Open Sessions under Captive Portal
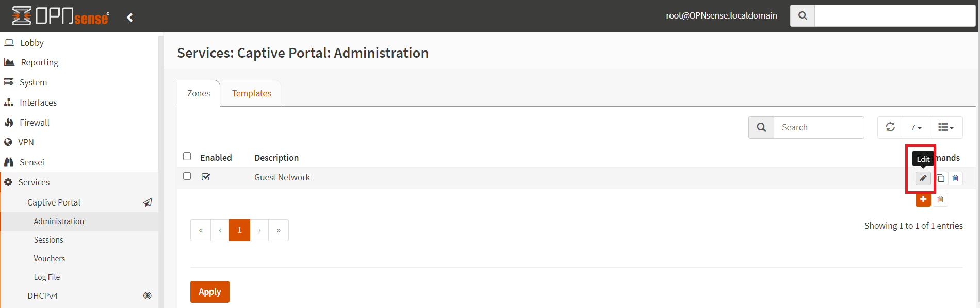Image resolution: width=980 pixels, height=308 pixels. [x=48, y=240]
